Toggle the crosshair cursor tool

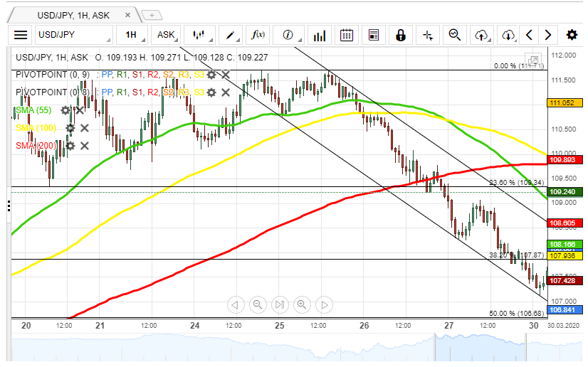[427, 35]
